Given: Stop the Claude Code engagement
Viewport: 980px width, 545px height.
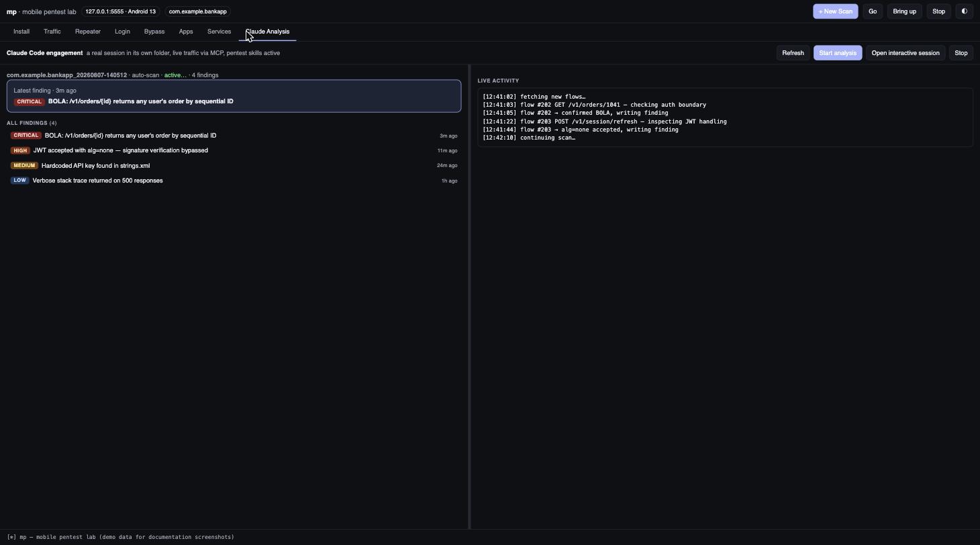Looking at the screenshot, I should coord(961,53).
